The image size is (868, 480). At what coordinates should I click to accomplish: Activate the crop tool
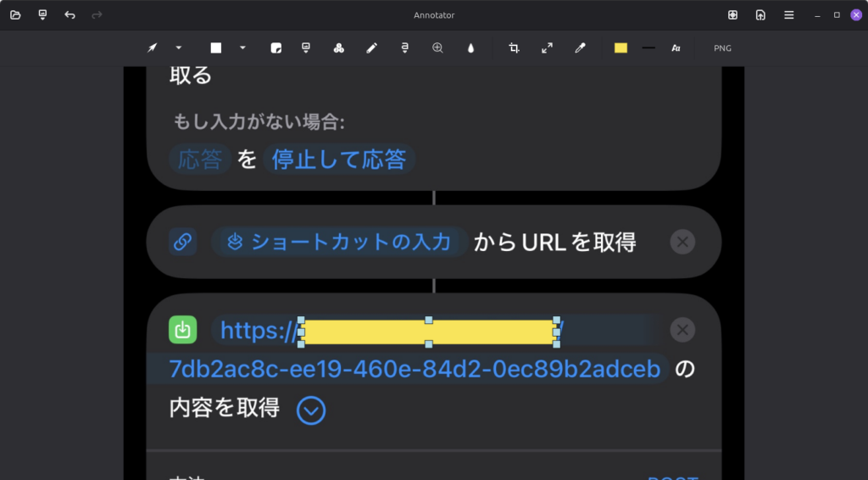coord(514,48)
